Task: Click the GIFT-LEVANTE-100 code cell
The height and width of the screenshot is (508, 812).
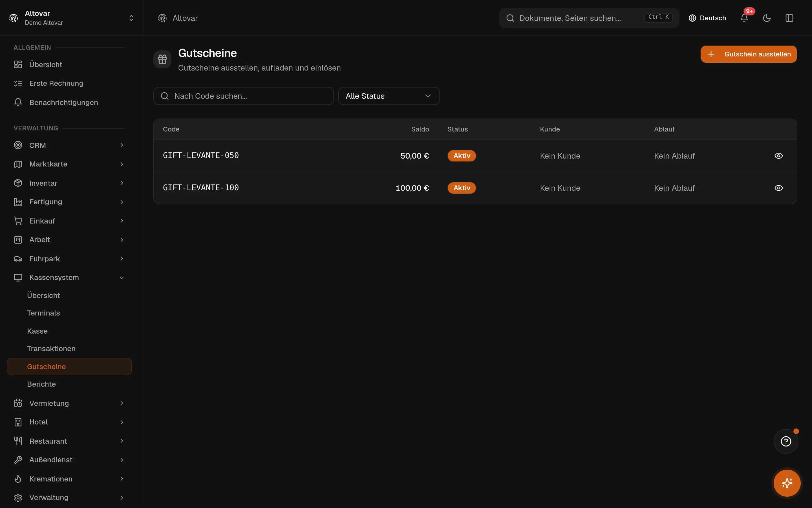Action: [x=201, y=188]
